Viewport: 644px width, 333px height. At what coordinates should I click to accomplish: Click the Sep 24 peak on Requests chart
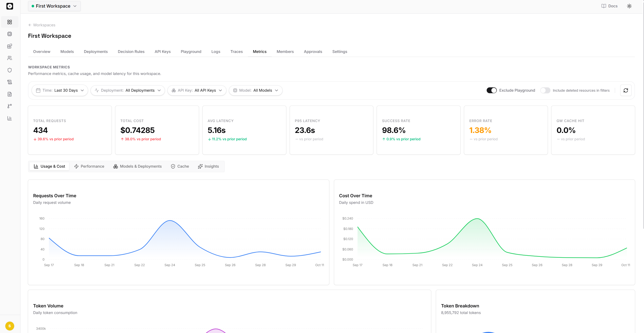(170, 221)
